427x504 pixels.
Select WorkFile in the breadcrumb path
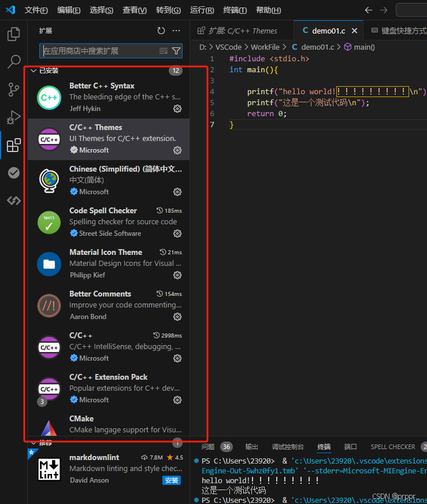click(x=265, y=47)
